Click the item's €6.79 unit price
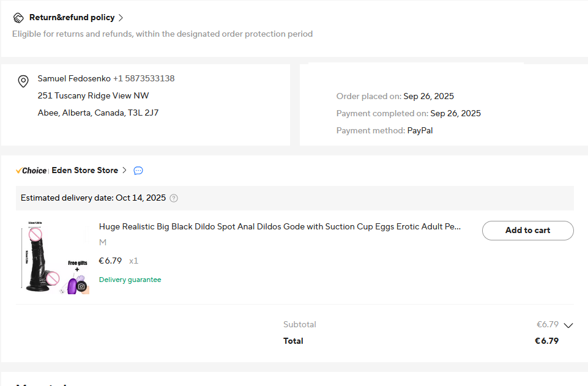 (110, 261)
